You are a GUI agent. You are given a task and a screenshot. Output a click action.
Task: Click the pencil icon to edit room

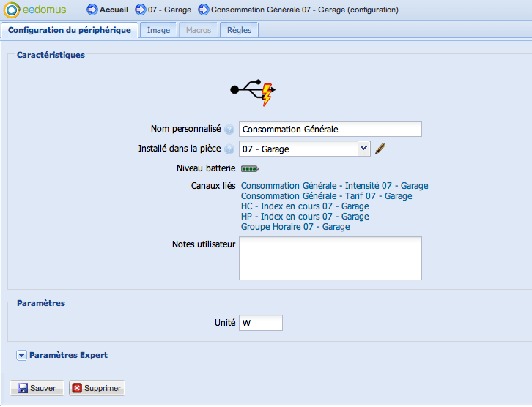point(380,149)
